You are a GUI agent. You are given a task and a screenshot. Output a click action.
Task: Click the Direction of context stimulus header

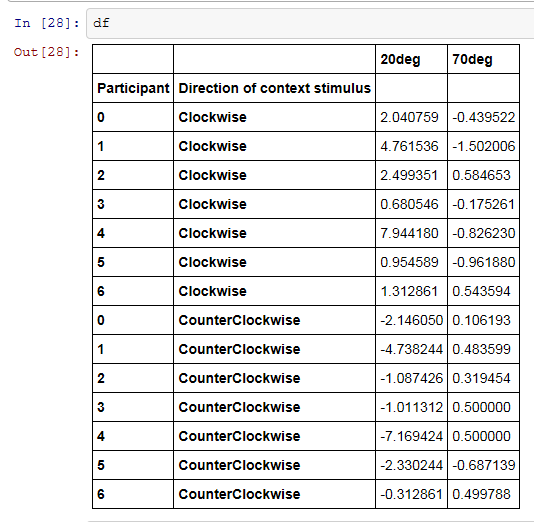[274, 88]
